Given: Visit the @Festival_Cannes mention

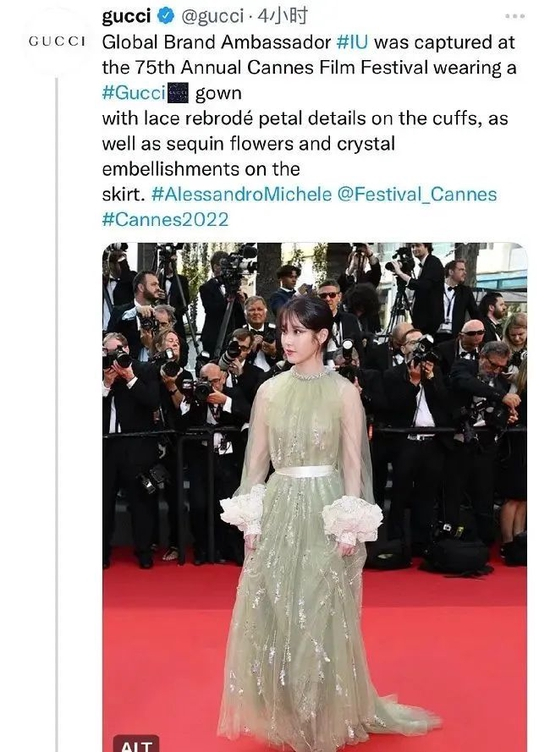Looking at the screenshot, I should tap(417, 194).
